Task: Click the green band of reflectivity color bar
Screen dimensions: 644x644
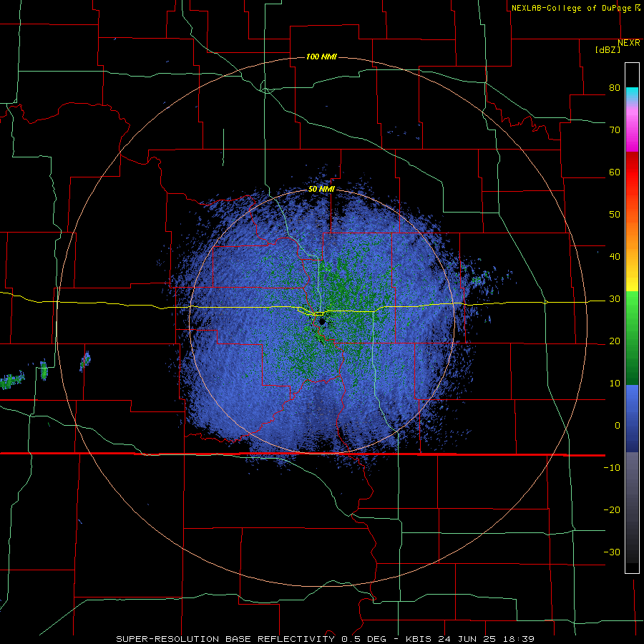Action: [x=632, y=338]
